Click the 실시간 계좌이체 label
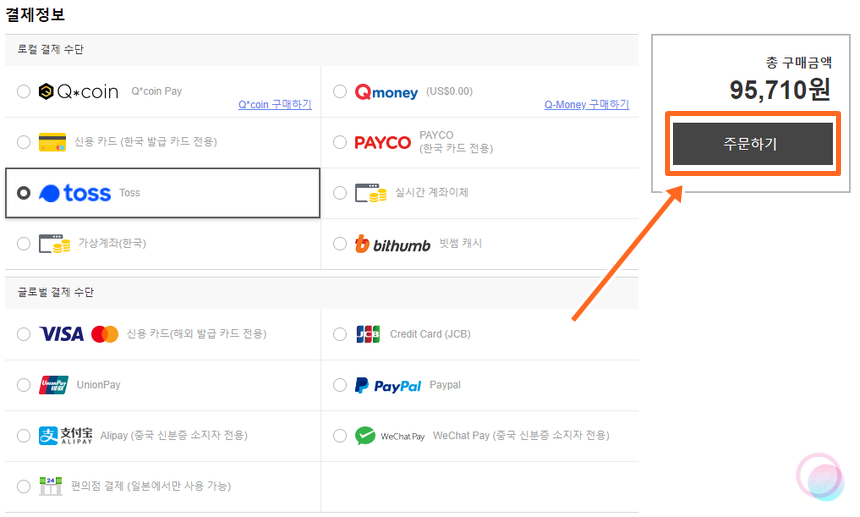This screenshot has height=517, width=860. click(432, 192)
